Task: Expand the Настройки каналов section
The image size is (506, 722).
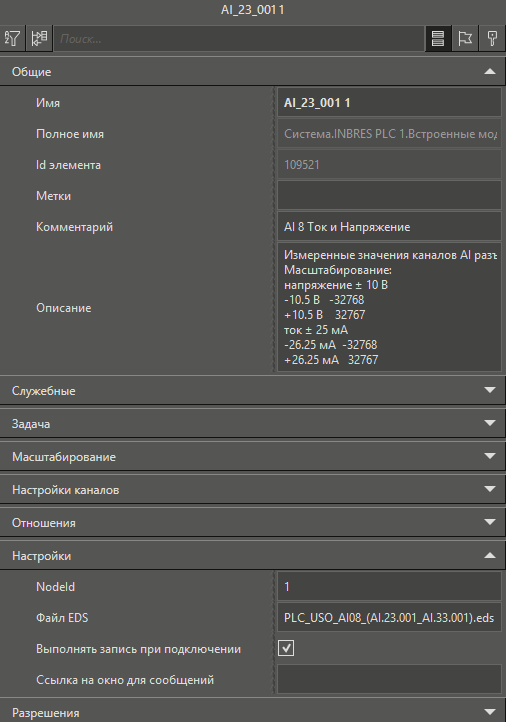Action: click(x=252, y=489)
